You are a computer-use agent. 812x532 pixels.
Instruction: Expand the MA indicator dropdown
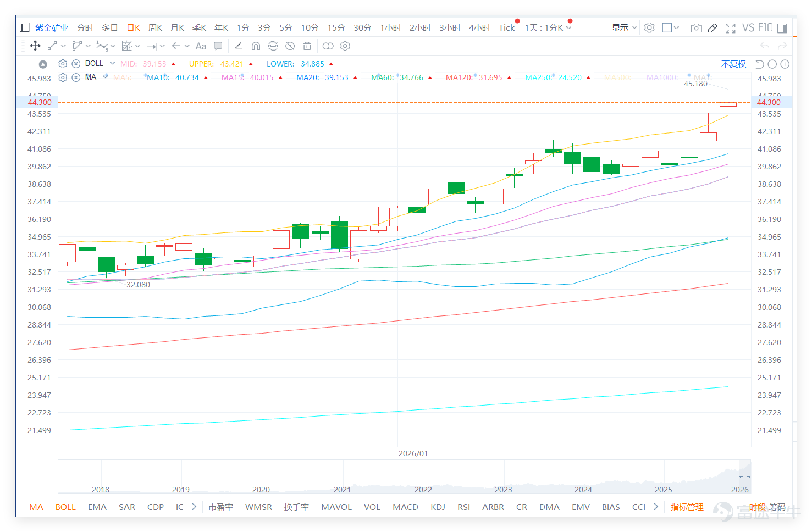[106, 76]
